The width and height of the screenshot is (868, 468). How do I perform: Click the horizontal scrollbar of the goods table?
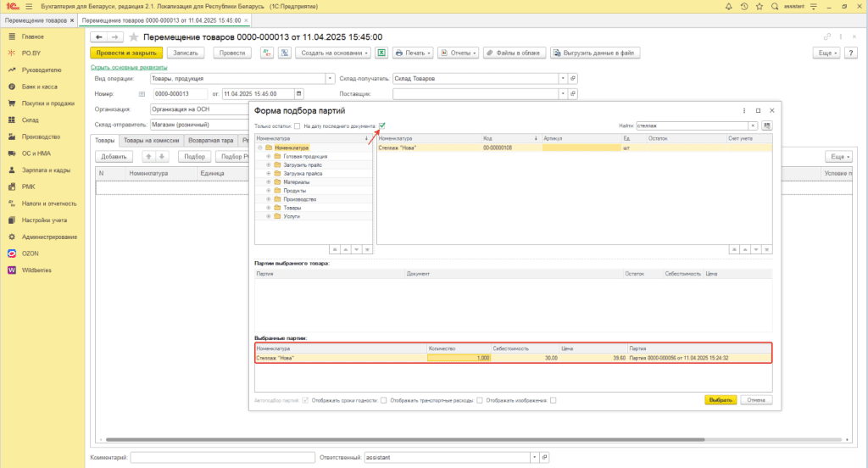(x=404, y=440)
